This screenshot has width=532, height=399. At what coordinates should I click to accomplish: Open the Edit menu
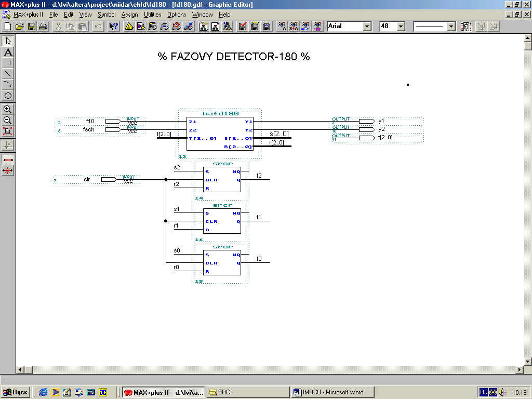pyautogui.click(x=69, y=15)
